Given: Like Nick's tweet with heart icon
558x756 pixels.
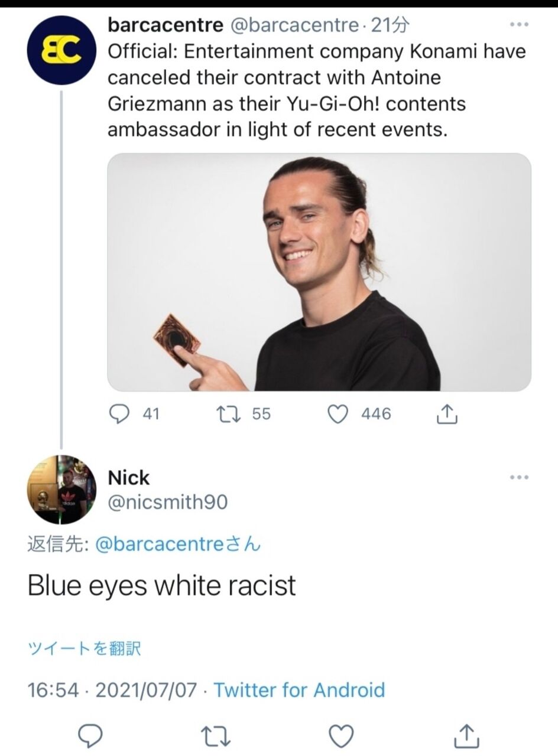Looking at the screenshot, I should 340,735.
